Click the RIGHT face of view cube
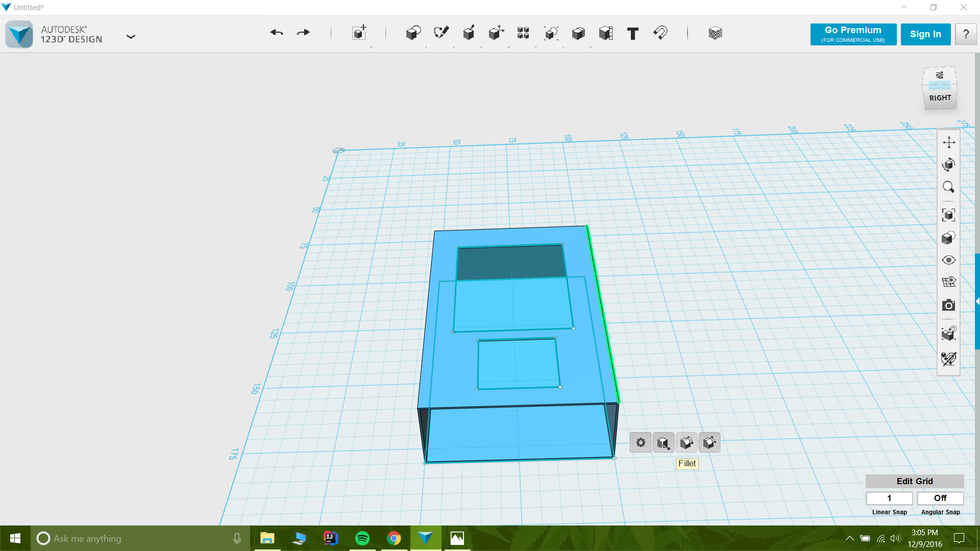 click(940, 98)
